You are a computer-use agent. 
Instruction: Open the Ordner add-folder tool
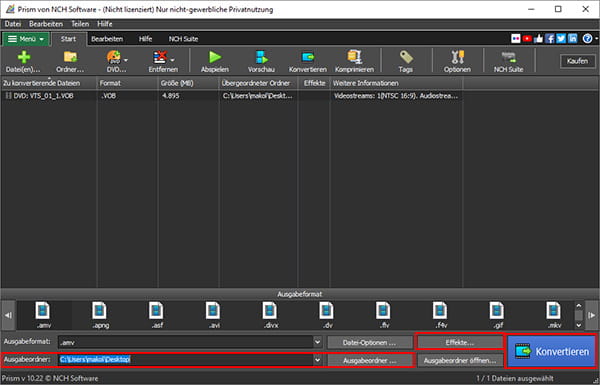[70, 61]
